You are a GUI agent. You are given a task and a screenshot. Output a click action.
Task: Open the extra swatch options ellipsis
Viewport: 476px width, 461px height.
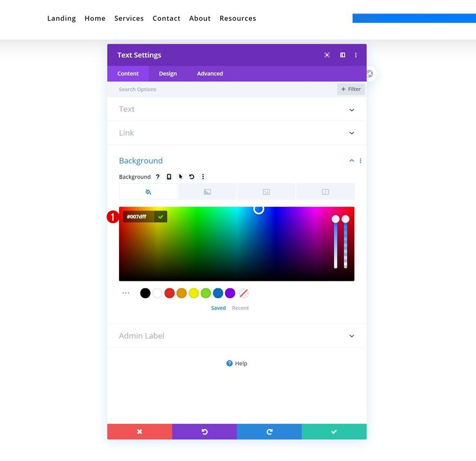click(126, 293)
